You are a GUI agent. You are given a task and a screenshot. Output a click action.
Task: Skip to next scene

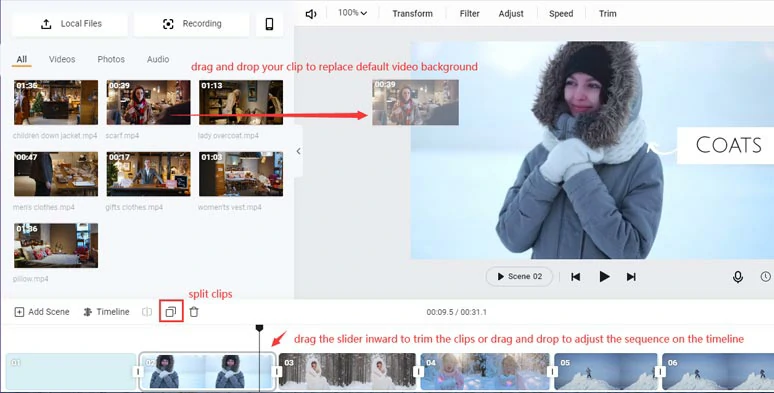631,277
